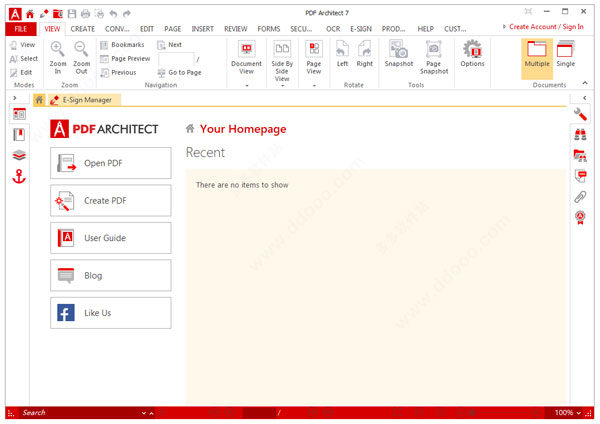Image resolution: width=600 pixels, height=424 pixels.
Task: Click the page number input field
Action: [x=176, y=59]
